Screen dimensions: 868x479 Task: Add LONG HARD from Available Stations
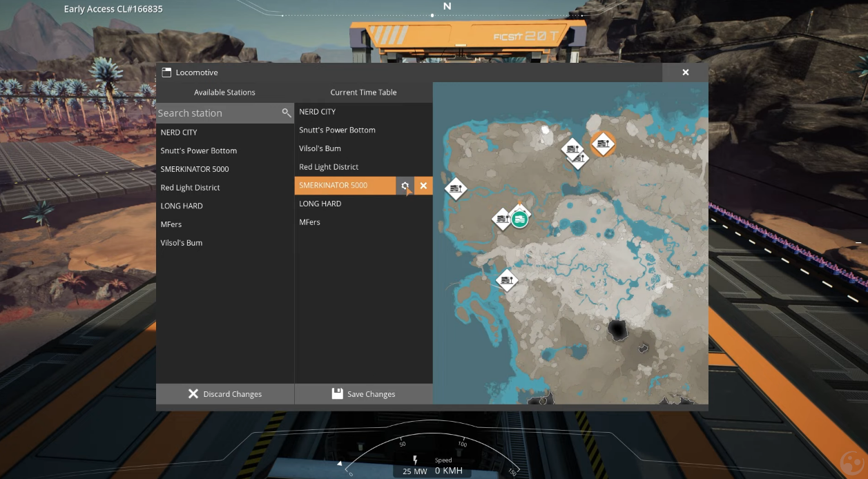pyautogui.click(x=225, y=206)
